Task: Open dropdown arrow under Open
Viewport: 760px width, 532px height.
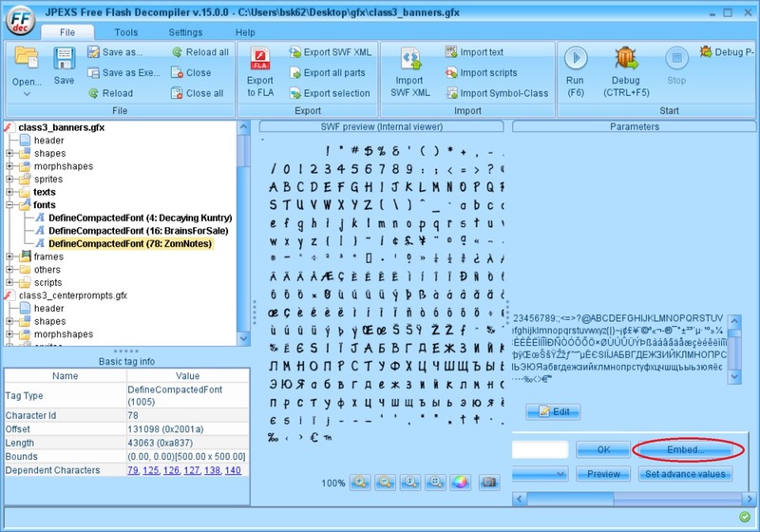Action: point(27,94)
